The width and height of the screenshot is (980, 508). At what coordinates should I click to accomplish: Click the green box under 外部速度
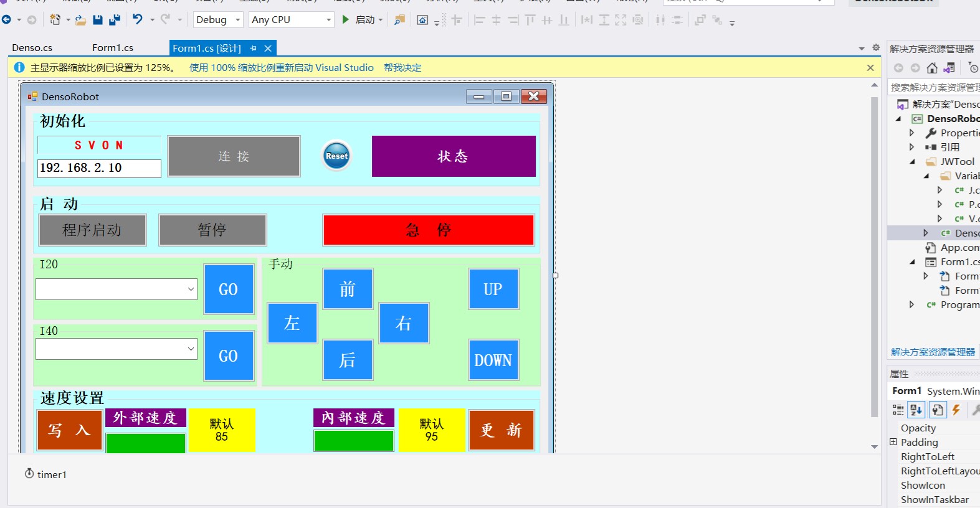[x=146, y=443]
